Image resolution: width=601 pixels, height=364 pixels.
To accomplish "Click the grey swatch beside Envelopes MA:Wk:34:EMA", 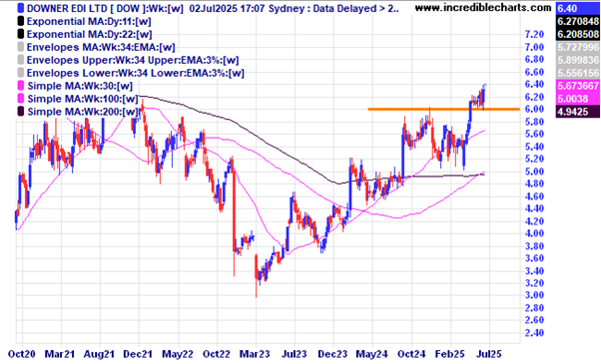I will 21,47.
